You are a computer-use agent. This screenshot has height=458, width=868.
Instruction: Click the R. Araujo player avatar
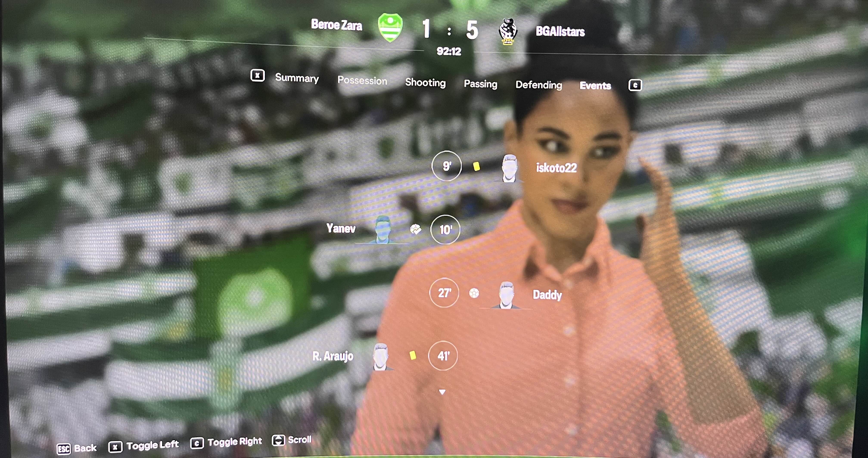click(381, 357)
